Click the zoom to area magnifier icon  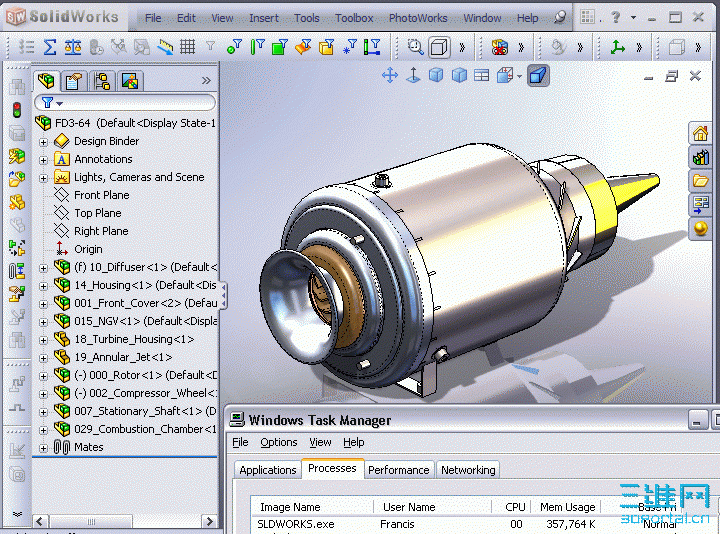pos(416,47)
